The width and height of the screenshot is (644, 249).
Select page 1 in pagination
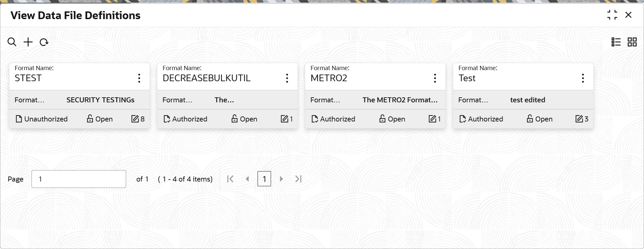(264, 179)
